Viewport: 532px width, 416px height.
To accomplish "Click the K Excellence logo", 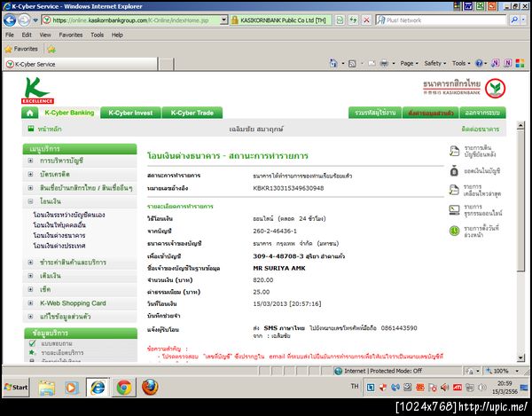I will pyautogui.click(x=37, y=90).
